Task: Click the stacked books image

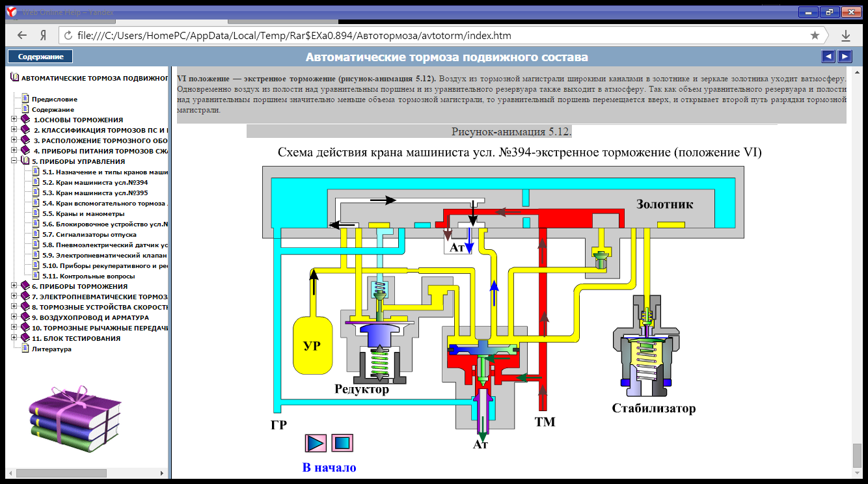Action: click(x=74, y=419)
